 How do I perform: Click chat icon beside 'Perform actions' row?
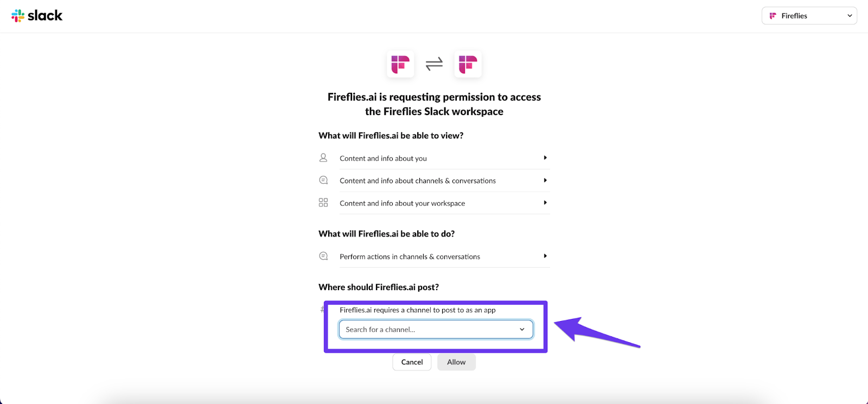click(x=323, y=256)
